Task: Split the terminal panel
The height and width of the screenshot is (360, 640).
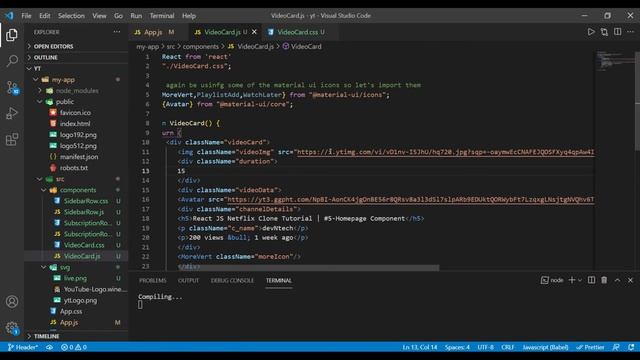Action: [591, 280]
